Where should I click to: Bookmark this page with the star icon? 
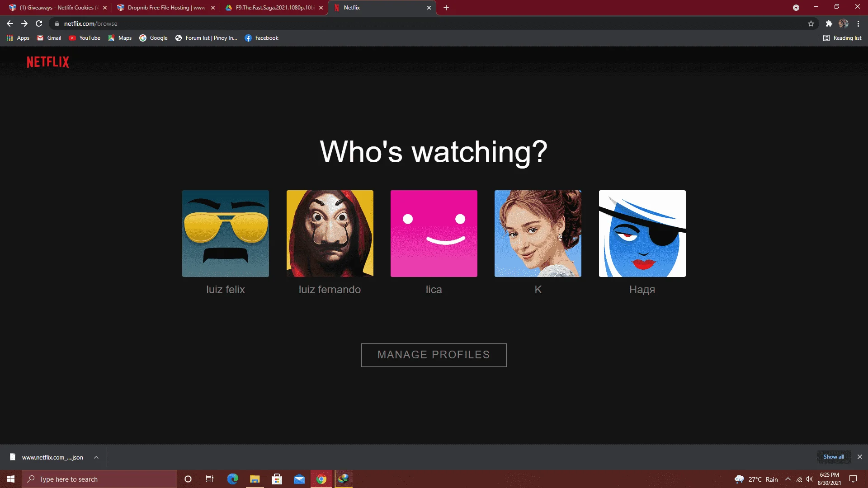click(x=811, y=23)
